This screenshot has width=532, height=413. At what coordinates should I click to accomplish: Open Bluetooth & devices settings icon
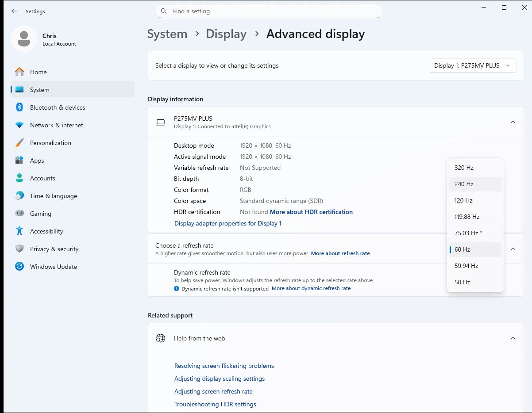(x=19, y=107)
